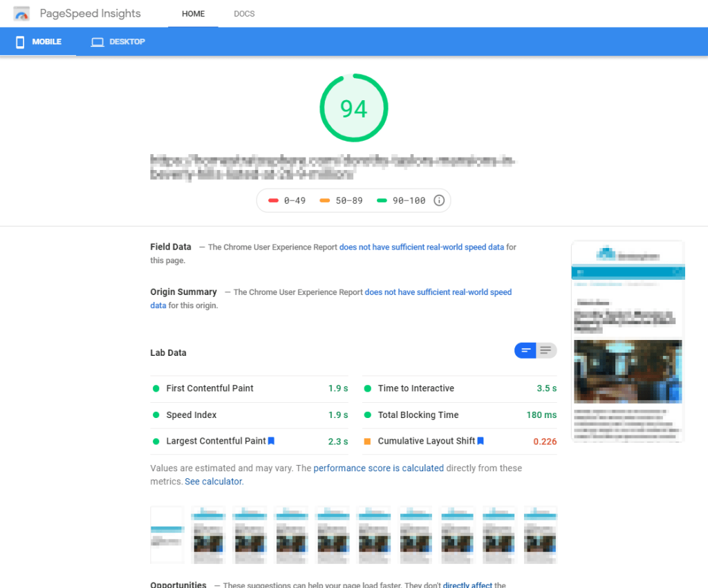Click bookmark icon next to Largest Contentful Paint
The image size is (708, 588).
pyautogui.click(x=272, y=441)
